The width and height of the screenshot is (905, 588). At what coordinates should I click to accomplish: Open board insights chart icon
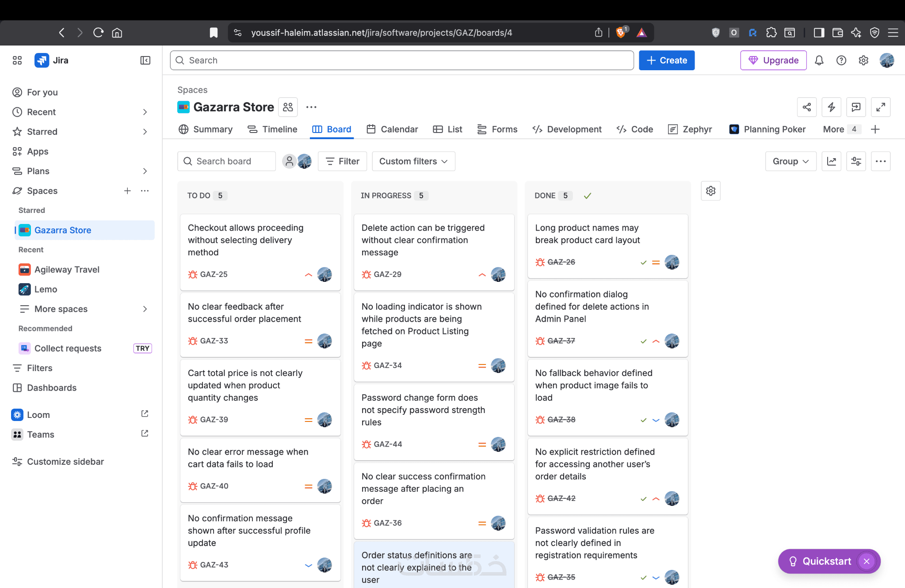831,161
